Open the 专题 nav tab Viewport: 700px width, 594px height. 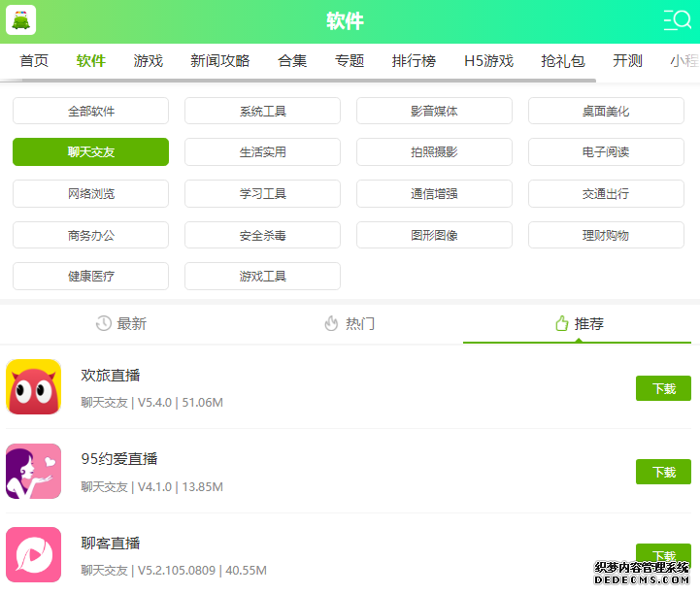[350, 61]
